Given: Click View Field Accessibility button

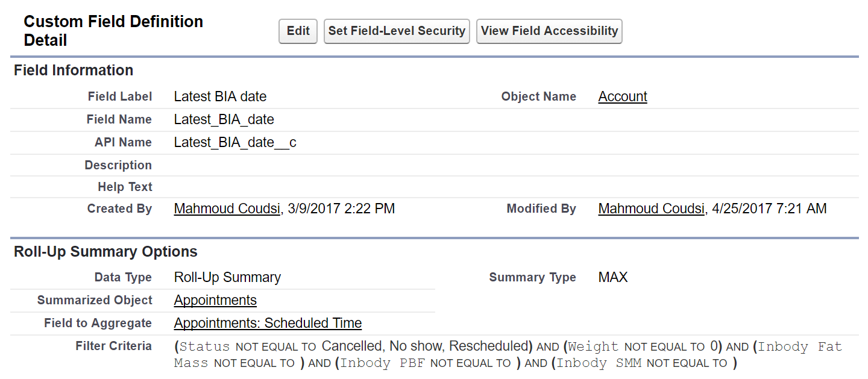Looking at the screenshot, I should 549,31.
